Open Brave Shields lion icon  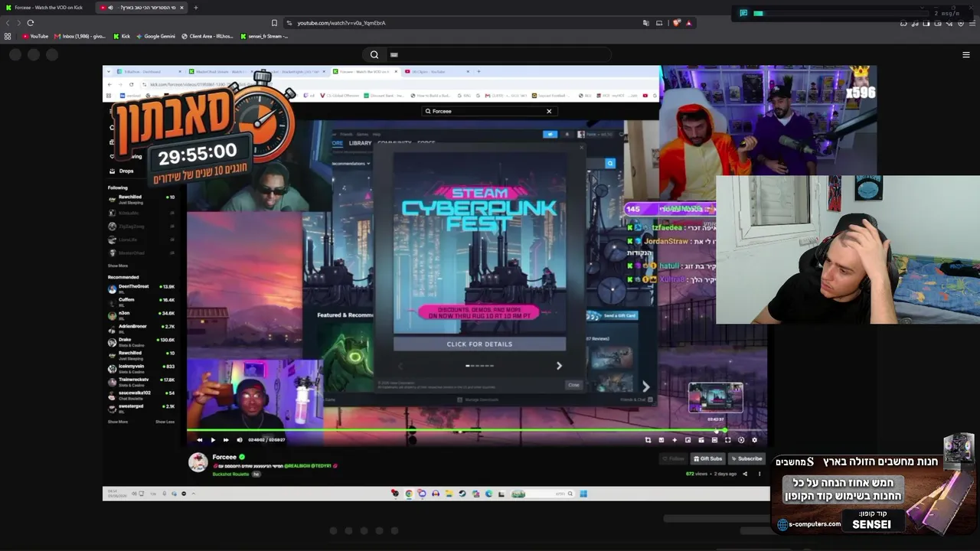676,23
